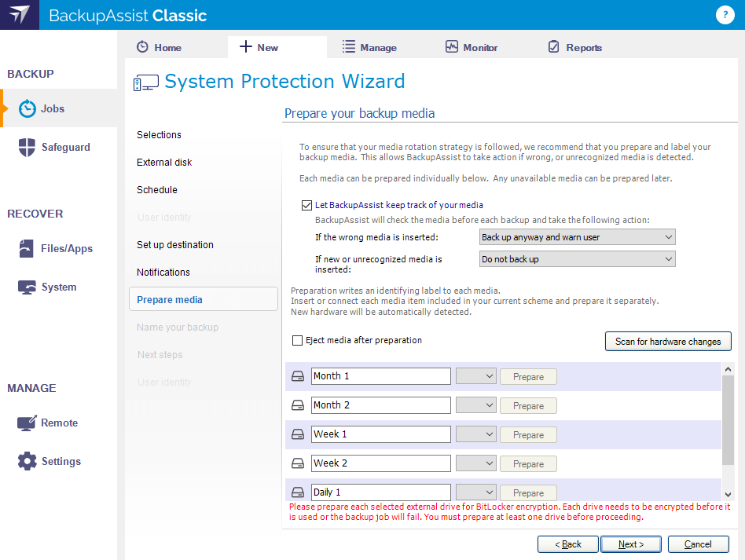This screenshot has height=560, width=745.
Task: Expand the drive dropdown for Daily 1
Action: click(x=476, y=492)
